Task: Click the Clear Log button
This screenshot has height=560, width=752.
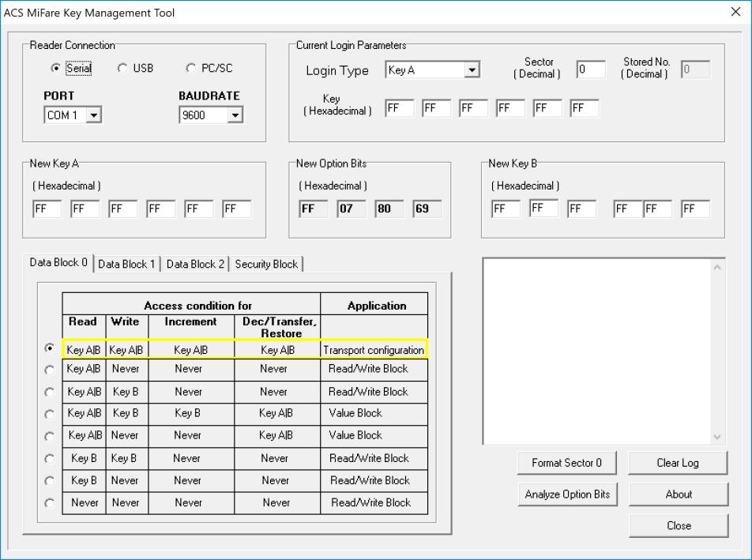Action: point(678,463)
